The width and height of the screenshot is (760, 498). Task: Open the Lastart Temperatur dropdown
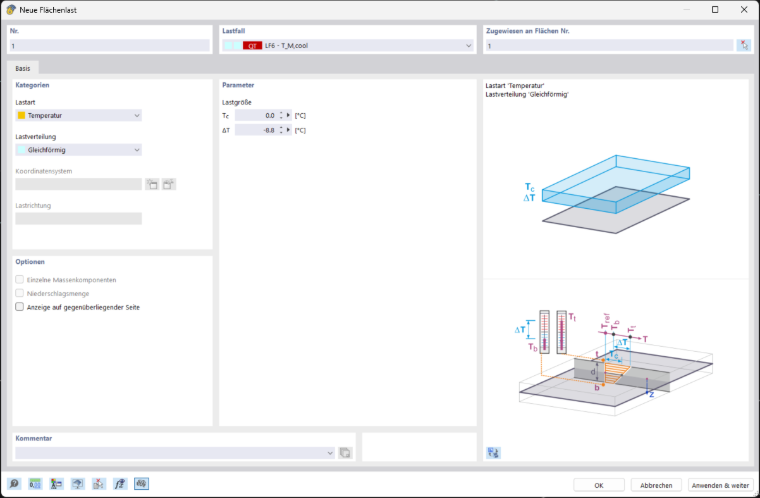[79, 115]
